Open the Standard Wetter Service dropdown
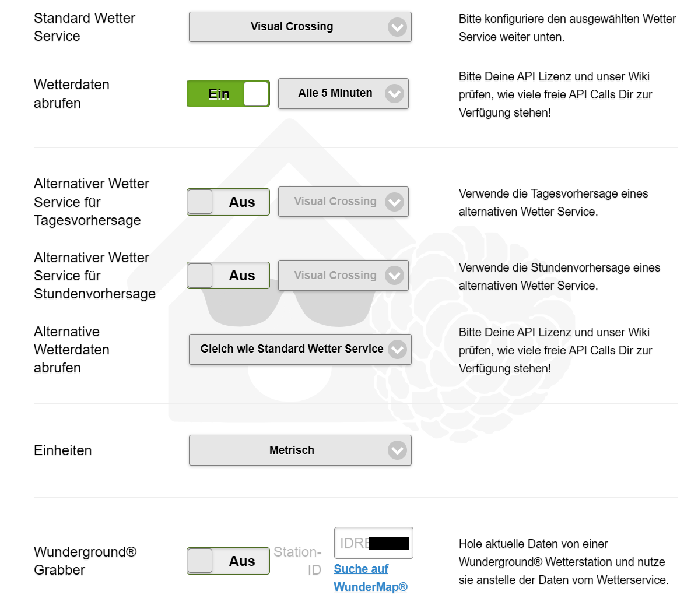The height and width of the screenshot is (616, 684). (292, 27)
